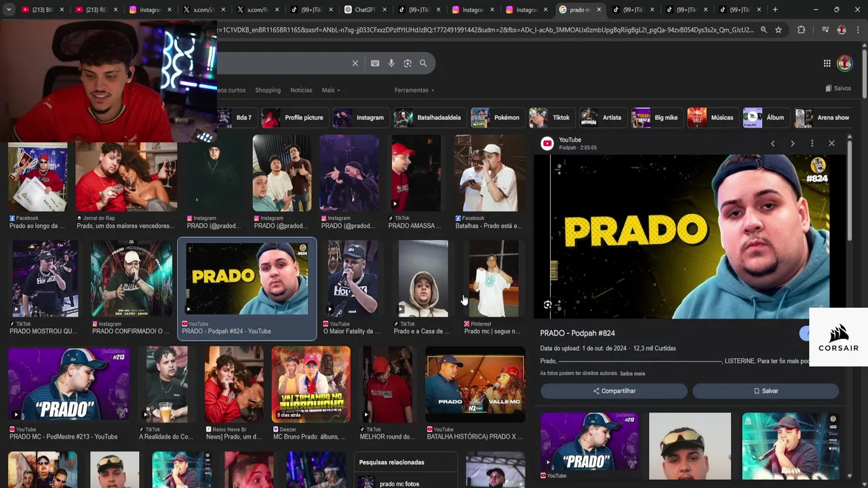Search by image with the Lens camera icon

click(408, 63)
